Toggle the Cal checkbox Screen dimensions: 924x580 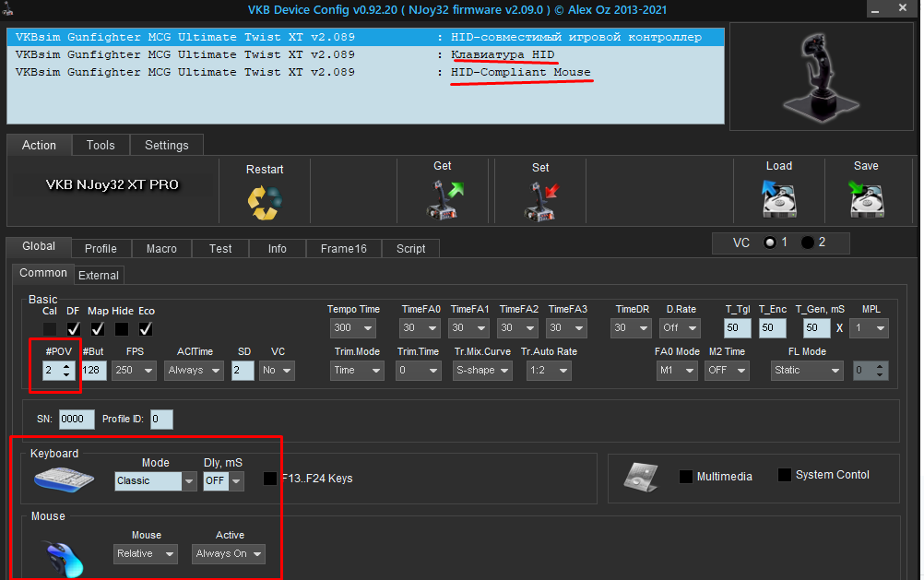[50, 329]
